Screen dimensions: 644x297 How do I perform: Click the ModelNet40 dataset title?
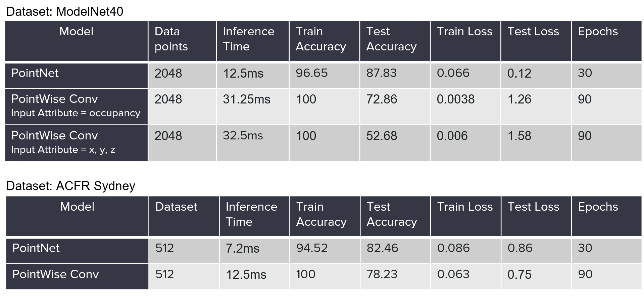coord(65,11)
